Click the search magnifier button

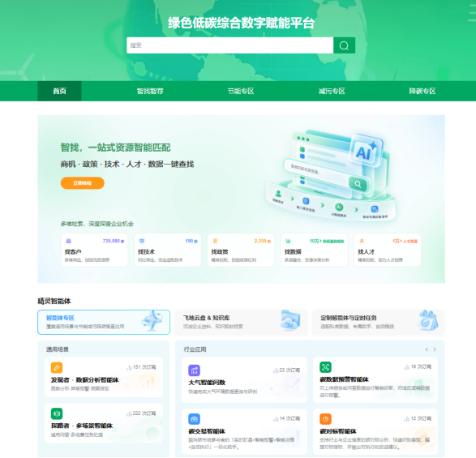[344, 45]
